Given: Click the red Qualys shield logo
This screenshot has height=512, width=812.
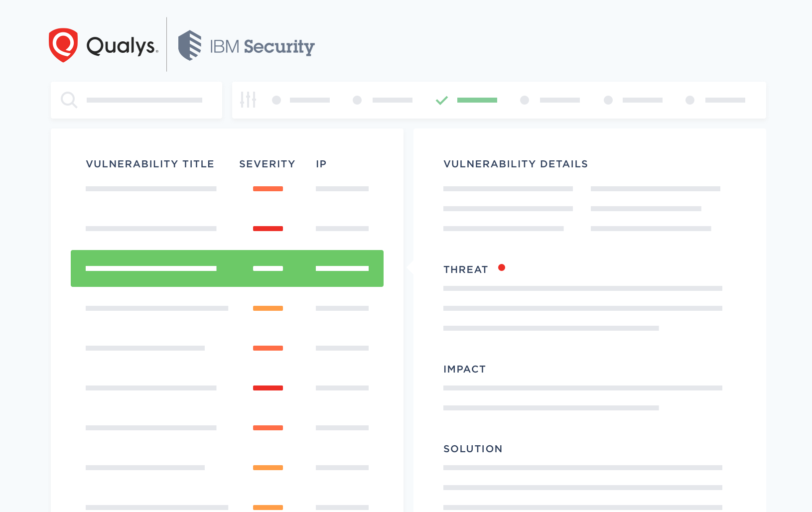Looking at the screenshot, I should tap(63, 45).
